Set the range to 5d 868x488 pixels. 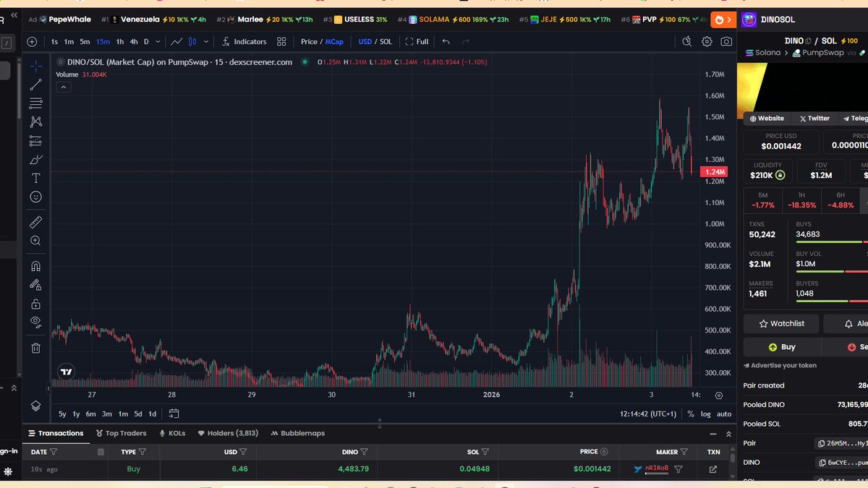tap(137, 414)
